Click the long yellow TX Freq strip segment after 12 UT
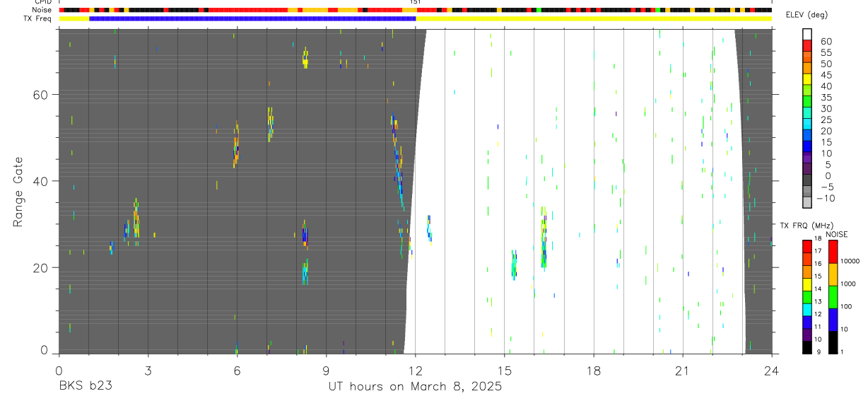868x401 pixels. 594,18
